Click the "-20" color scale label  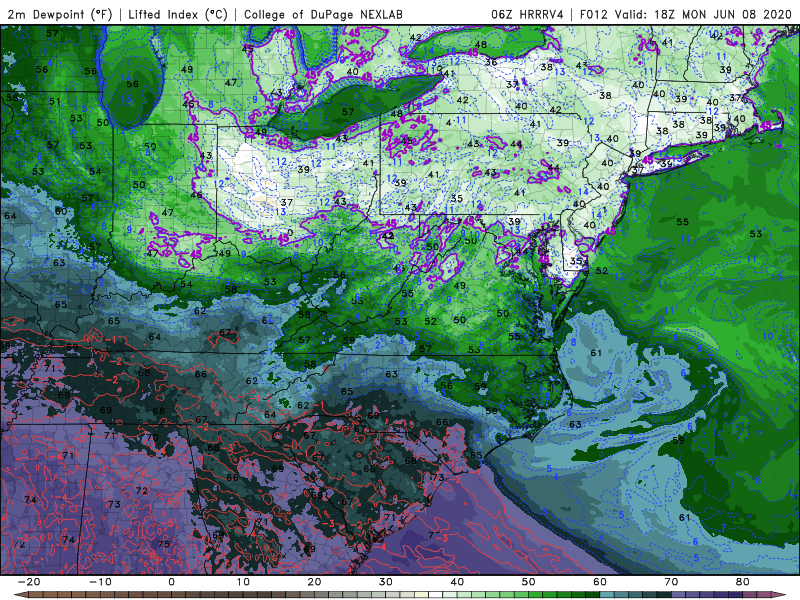29,582
